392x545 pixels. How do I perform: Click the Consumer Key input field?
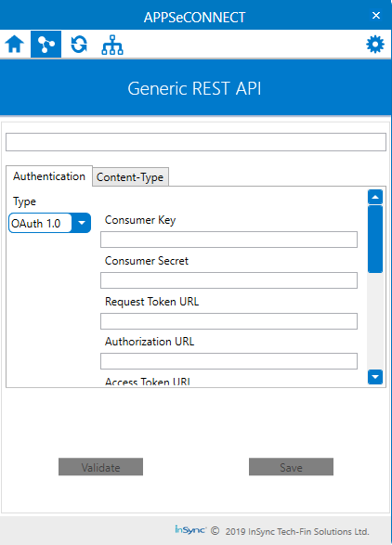(x=229, y=240)
